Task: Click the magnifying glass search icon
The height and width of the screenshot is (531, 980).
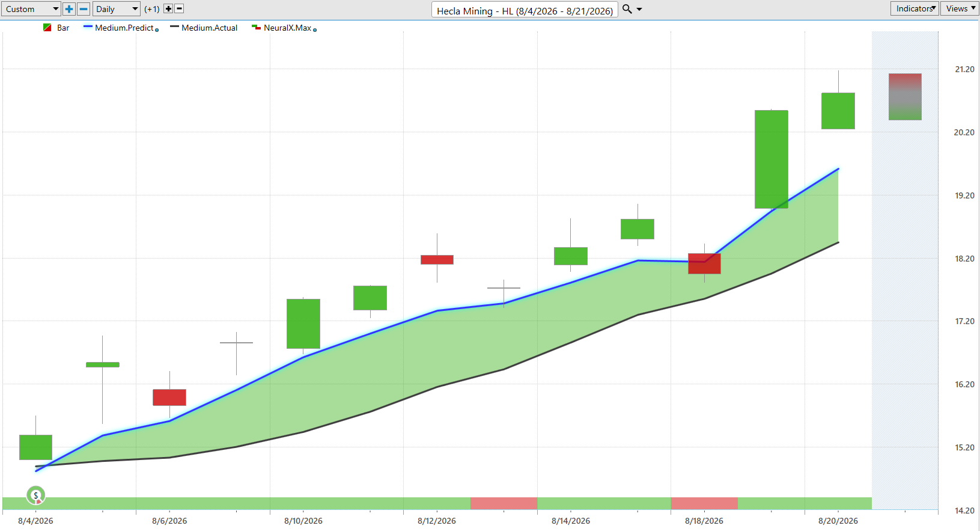Action: pyautogui.click(x=627, y=9)
